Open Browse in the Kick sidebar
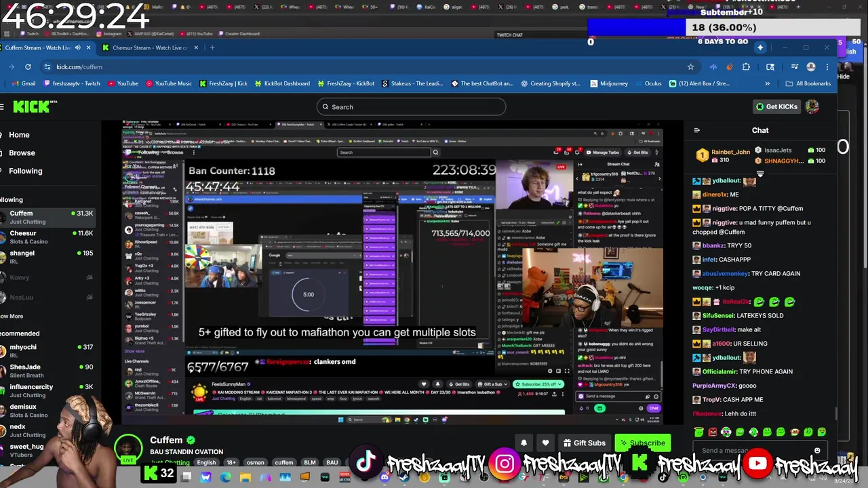Screen dimensions: 868x488 coord(22,152)
